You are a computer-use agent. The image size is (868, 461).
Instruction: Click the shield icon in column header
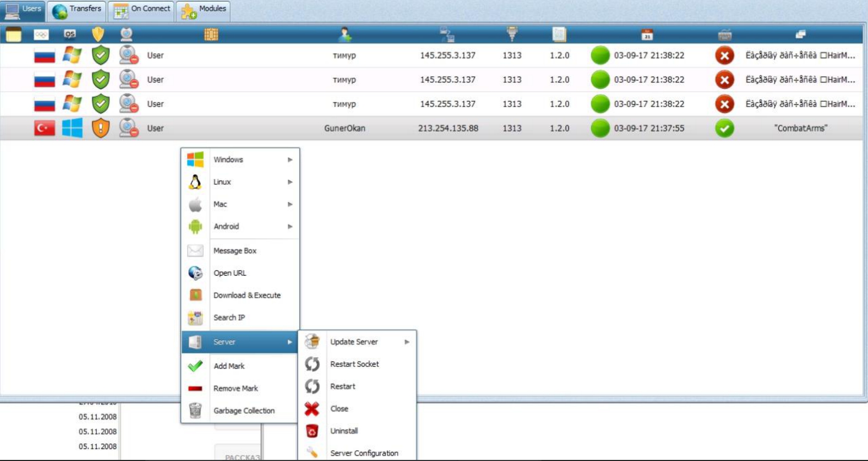pyautogui.click(x=98, y=34)
